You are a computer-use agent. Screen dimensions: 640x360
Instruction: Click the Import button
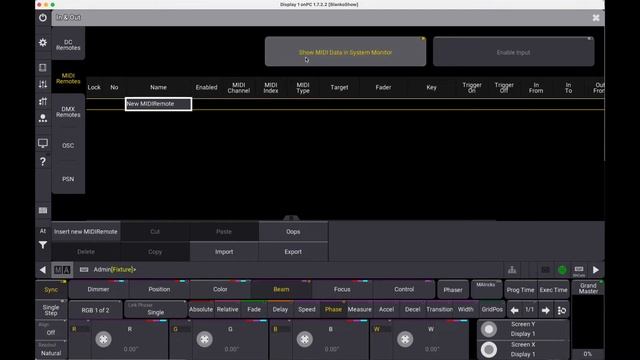224,251
